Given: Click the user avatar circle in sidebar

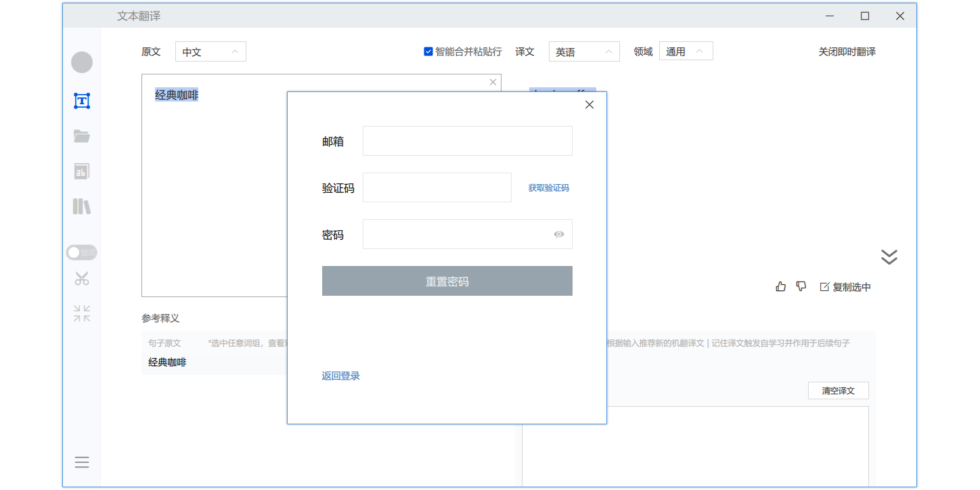Looking at the screenshot, I should [x=82, y=62].
